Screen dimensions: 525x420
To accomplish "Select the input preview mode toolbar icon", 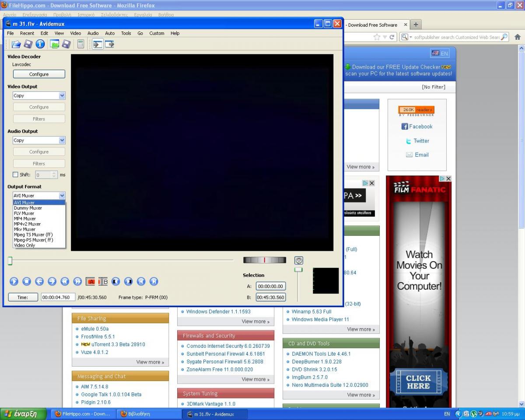I will (98, 44).
